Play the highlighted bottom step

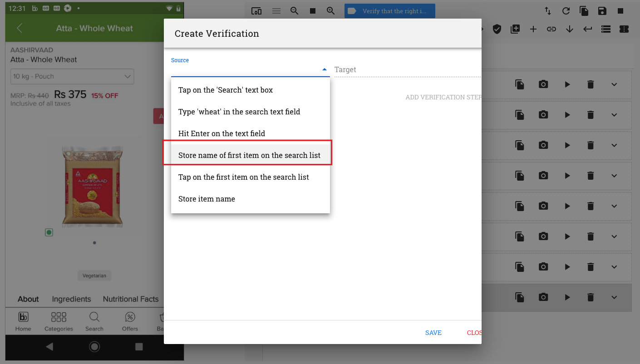tap(567, 297)
